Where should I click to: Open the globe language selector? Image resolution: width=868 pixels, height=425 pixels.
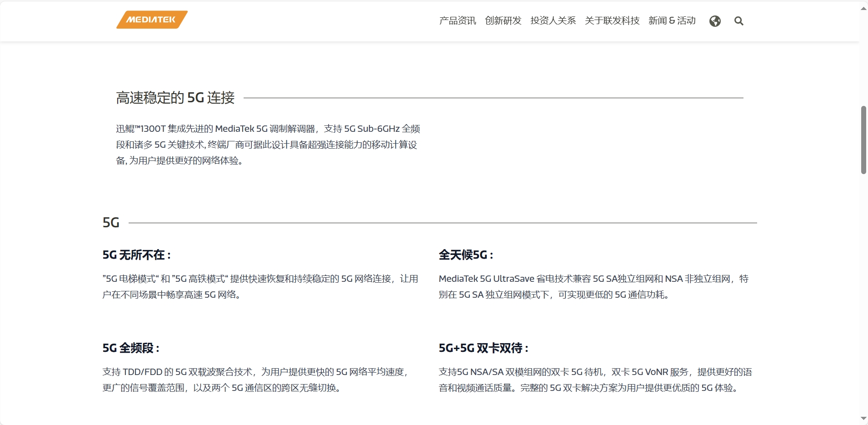click(715, 21)
